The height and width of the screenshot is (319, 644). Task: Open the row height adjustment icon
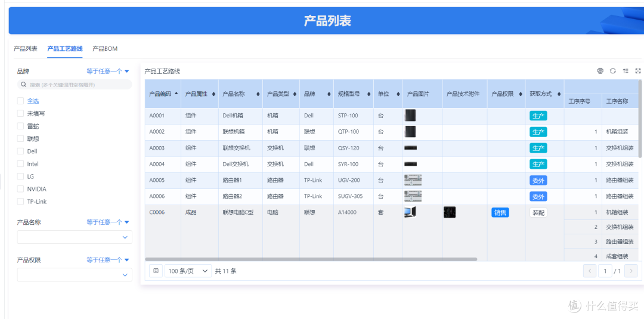pyautogui.click(x=626, y=71)
